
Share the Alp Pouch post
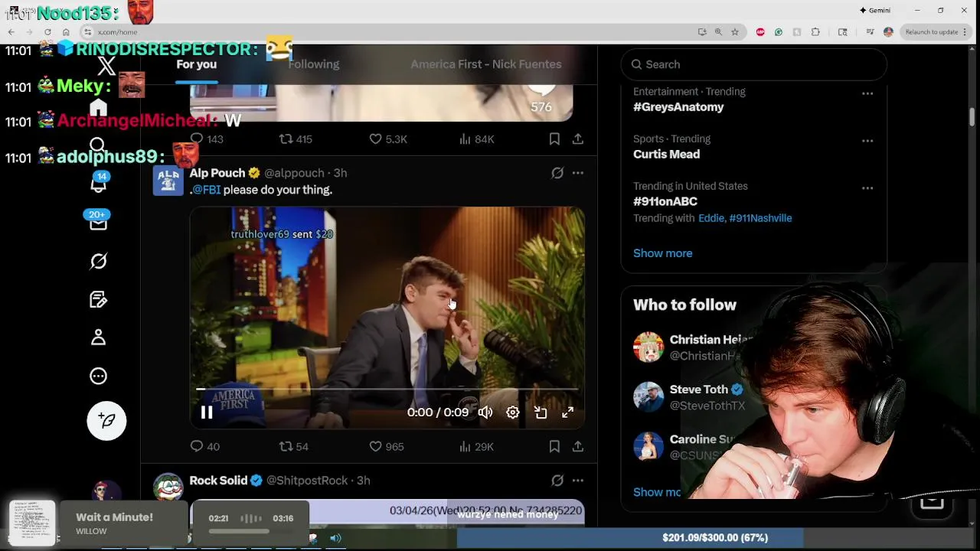[x=578, y=446]
